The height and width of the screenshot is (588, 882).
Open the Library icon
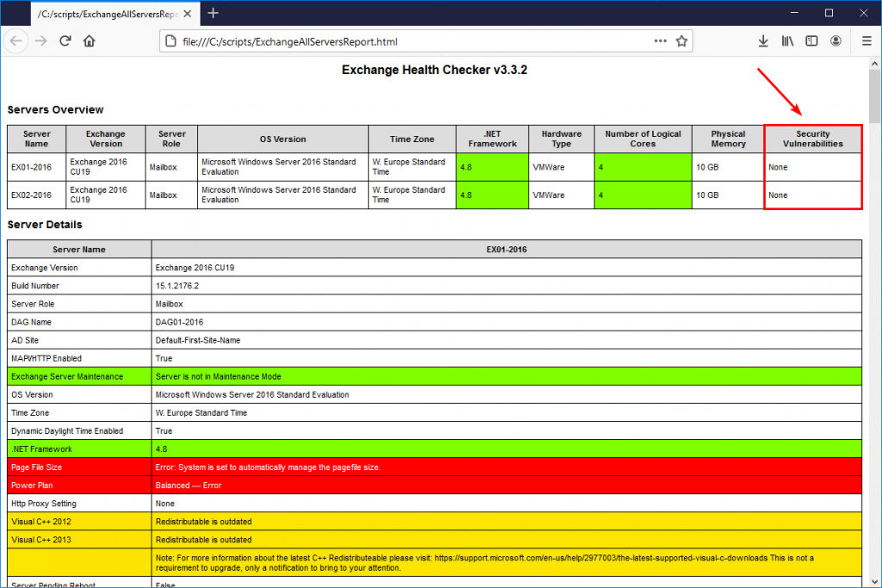787,41
